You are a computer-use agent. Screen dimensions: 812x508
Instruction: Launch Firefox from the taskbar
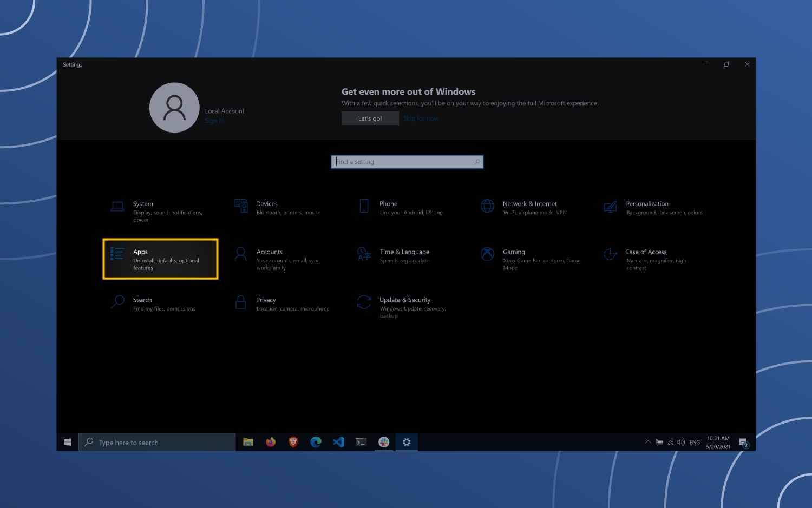[271, 442]
